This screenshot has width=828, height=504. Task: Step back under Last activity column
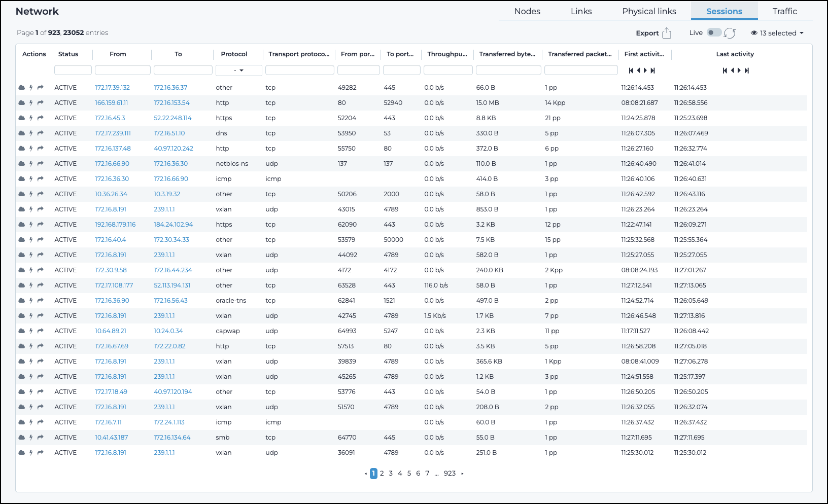(732, 70)
